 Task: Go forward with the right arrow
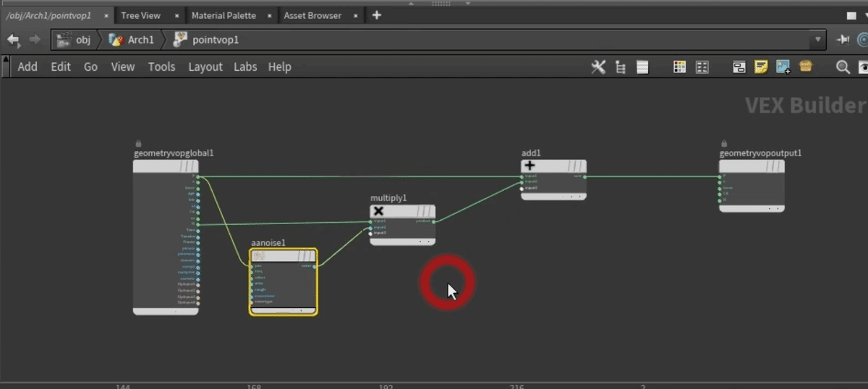tap(35, 40)
